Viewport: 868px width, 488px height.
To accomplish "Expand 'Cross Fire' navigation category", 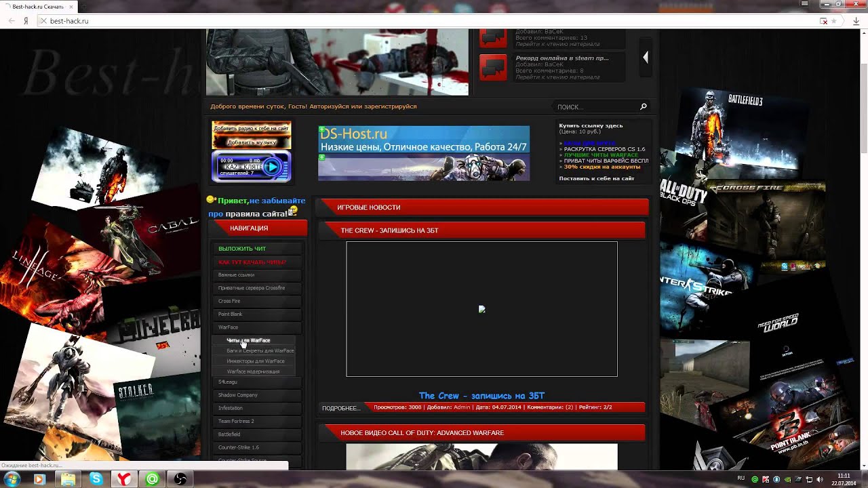I will (256, 301).
